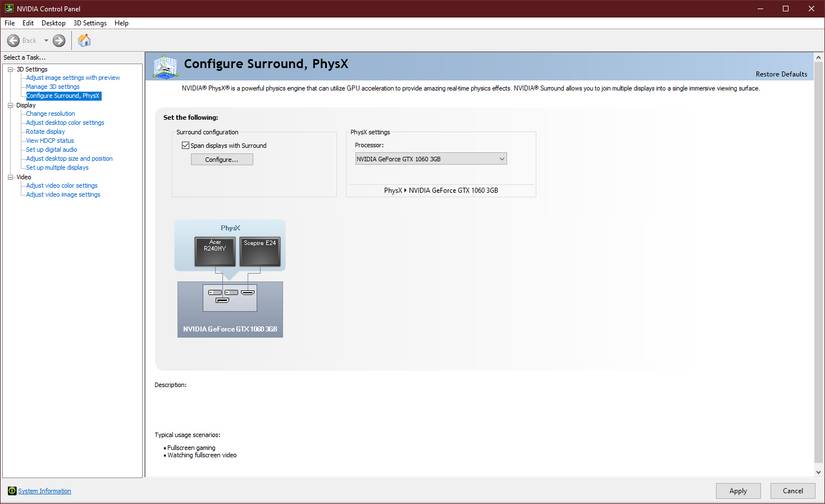Click the Configure... button
Image resolution: width=825 pixels, height=504 pixels.
222,159
